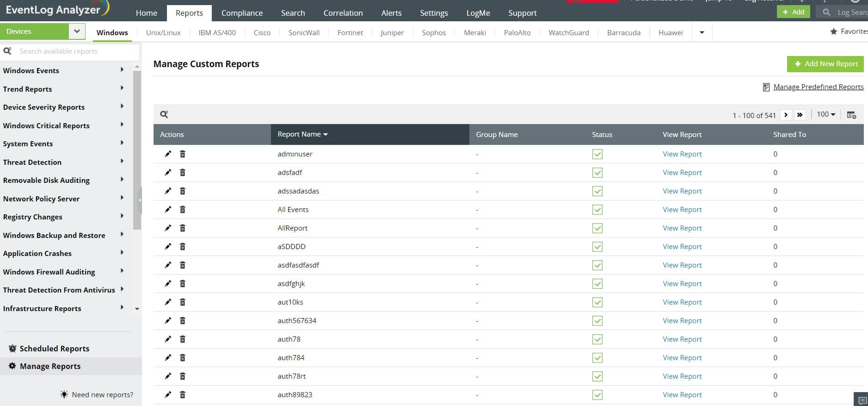Toggle status checkbox for All Events
868x406 pixels.
click(597, 210)
